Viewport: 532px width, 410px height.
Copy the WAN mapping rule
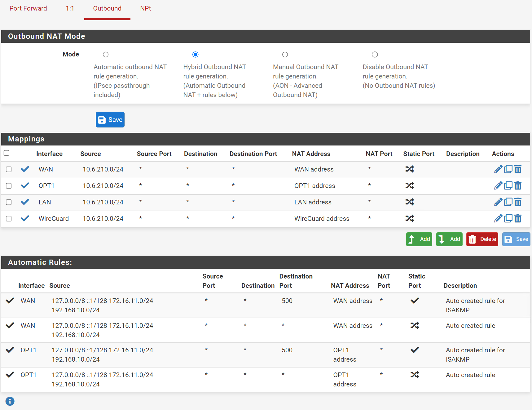508,169
